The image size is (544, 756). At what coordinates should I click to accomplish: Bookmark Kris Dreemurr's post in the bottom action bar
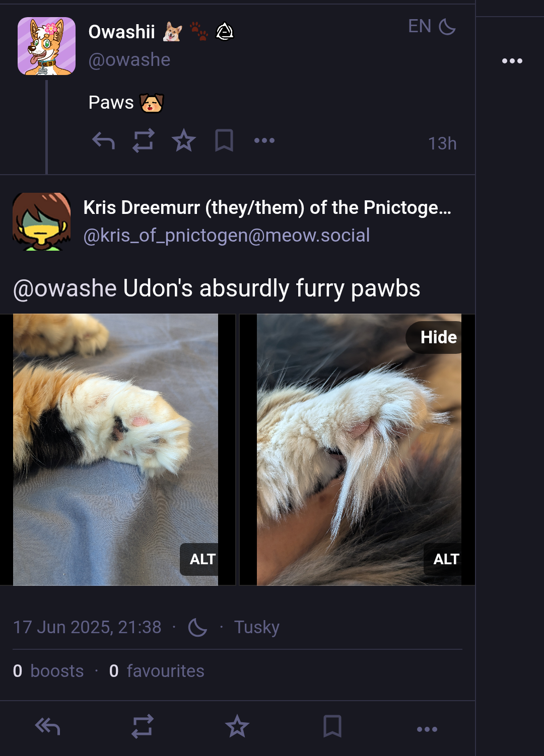coord(332,726)
